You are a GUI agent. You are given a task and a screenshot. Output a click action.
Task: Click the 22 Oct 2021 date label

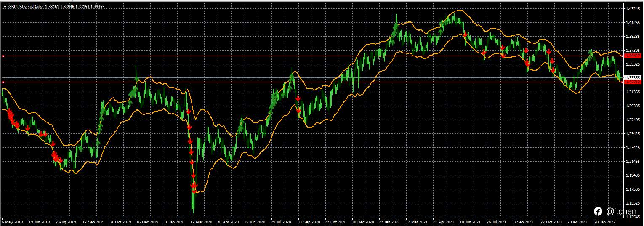[x=551, y=221]
